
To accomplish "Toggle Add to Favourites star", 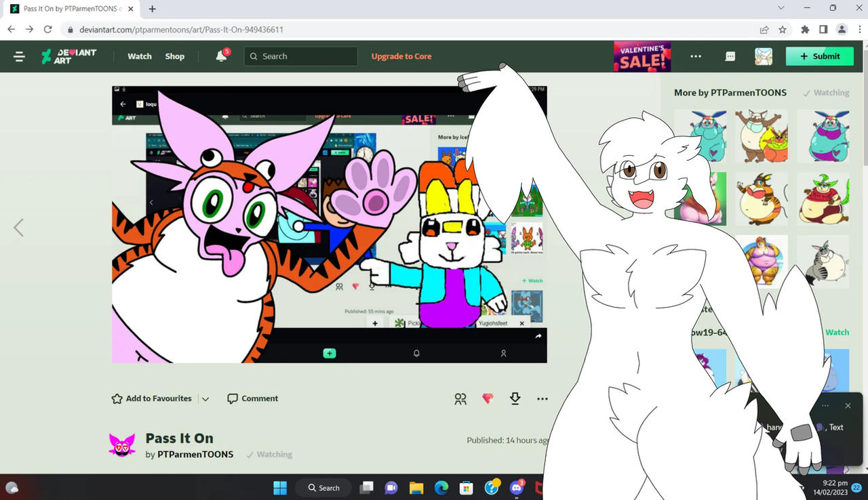I will [x=117, y=399].
